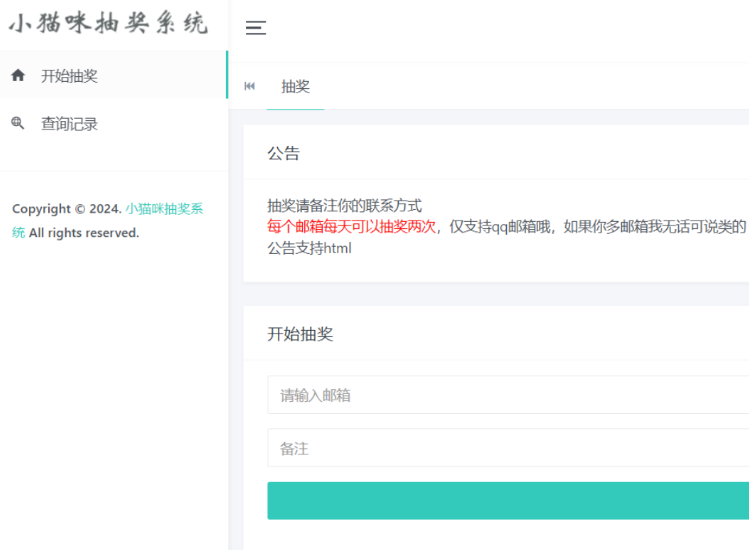Focus the 备注 remarks field
Image resolution: width=749 pixels, height=550 pixels.
507,448
